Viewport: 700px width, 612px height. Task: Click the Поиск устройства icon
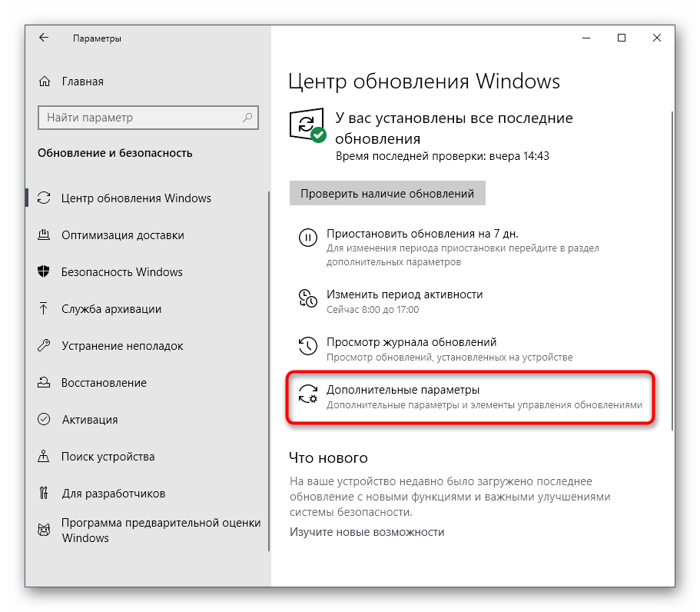(44, 456)
